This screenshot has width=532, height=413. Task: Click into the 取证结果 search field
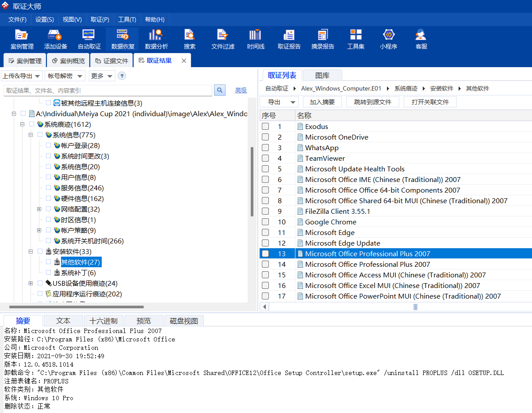point(108,90)
